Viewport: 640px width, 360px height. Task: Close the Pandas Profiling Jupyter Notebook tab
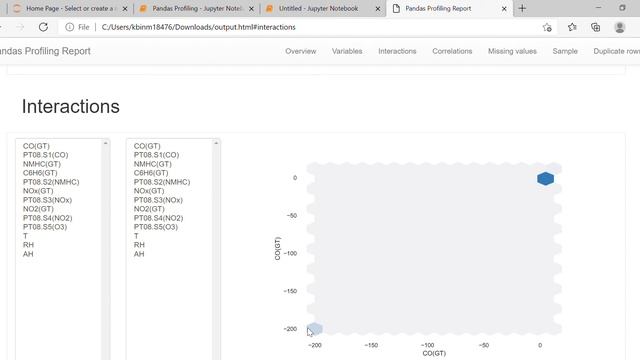point(251,9)
